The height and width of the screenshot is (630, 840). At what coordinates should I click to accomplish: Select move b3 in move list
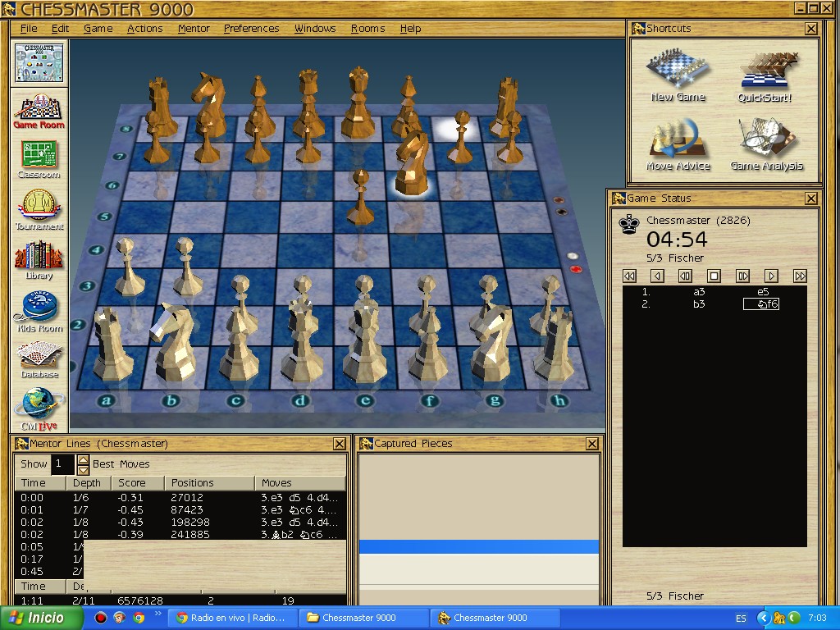(x=699, y=304)
